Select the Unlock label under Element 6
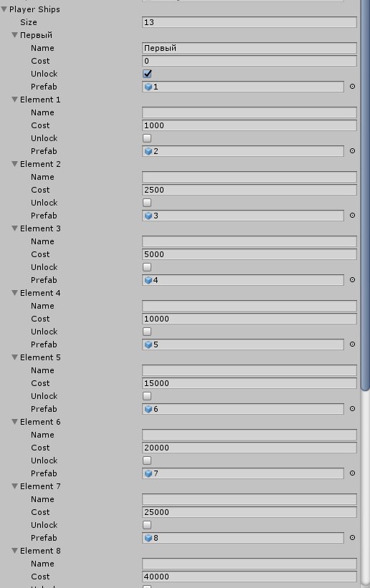 tap(44, 461)
